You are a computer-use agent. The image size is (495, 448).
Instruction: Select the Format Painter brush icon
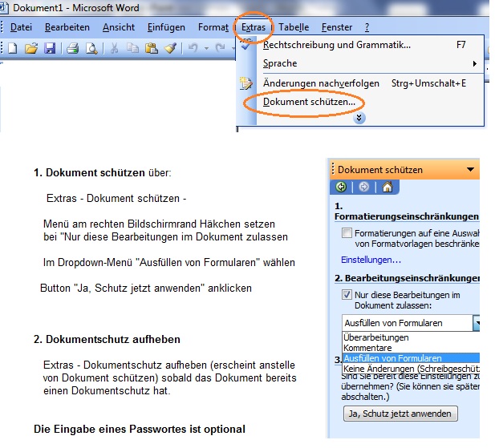(170, 49)
